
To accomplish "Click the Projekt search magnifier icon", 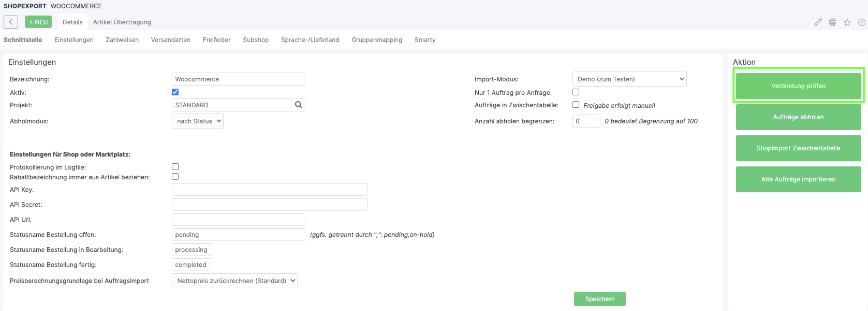I will (299, 105).
